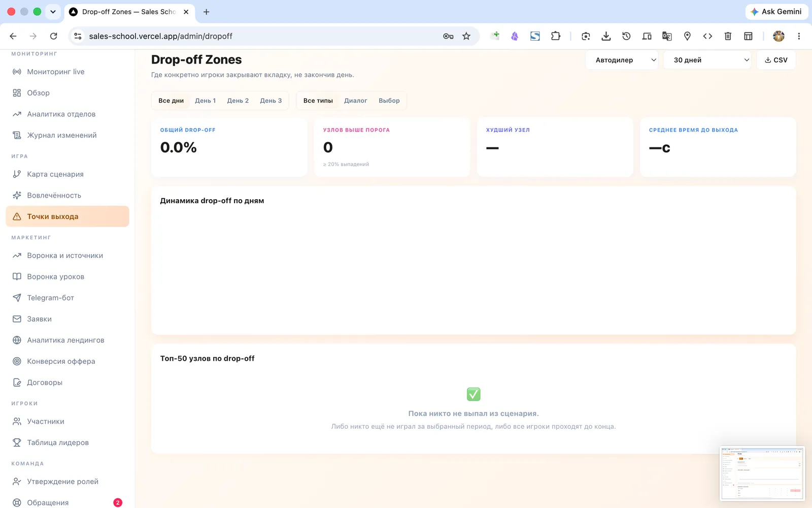Open Карта сценария page

[x=67, y=174]
